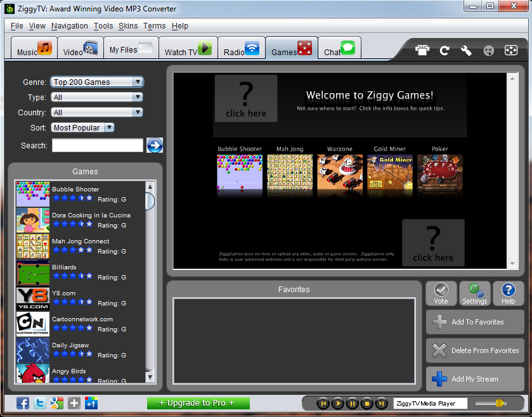This screenshot has height=417, width=532.
Task: Click the Vote checkmark button
Action: click(x=441, y=293)
